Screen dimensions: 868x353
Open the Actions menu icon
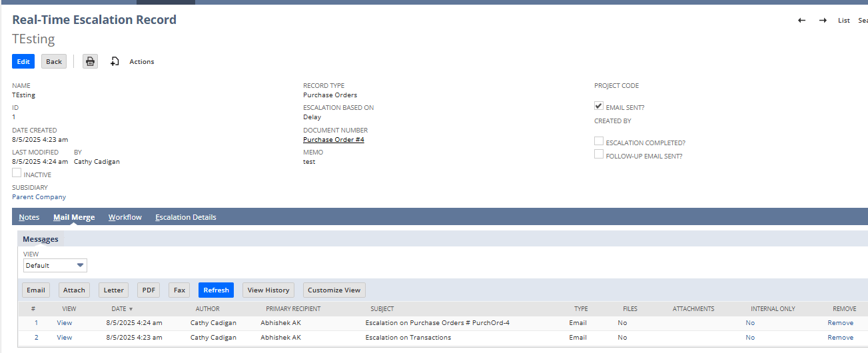tap(115, 61)
